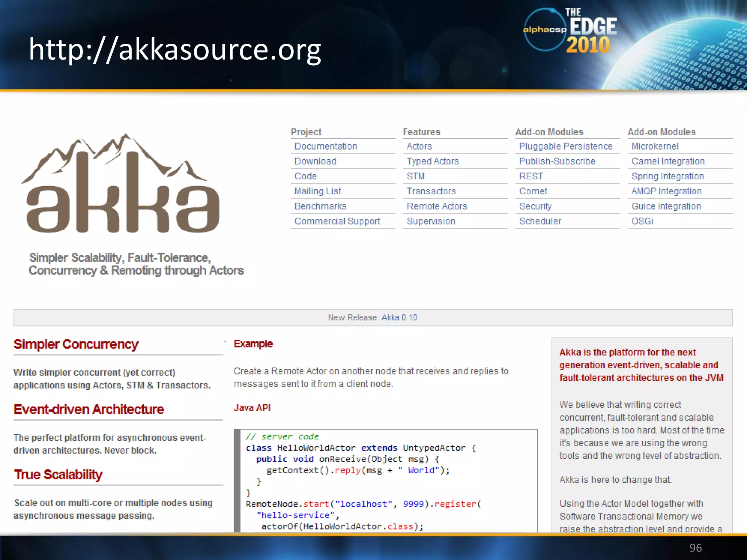Click the Simpler Concurrency heading

[x=76, y=345]
